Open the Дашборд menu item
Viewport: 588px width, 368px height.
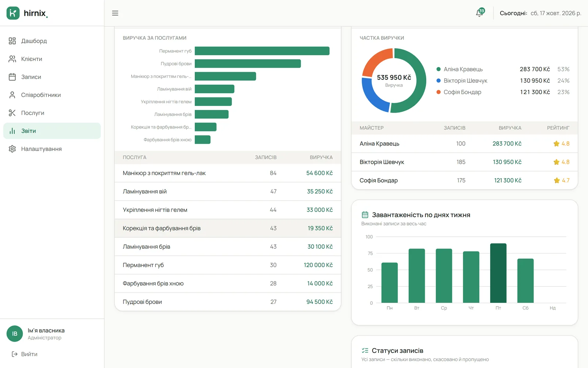[52, 41]
